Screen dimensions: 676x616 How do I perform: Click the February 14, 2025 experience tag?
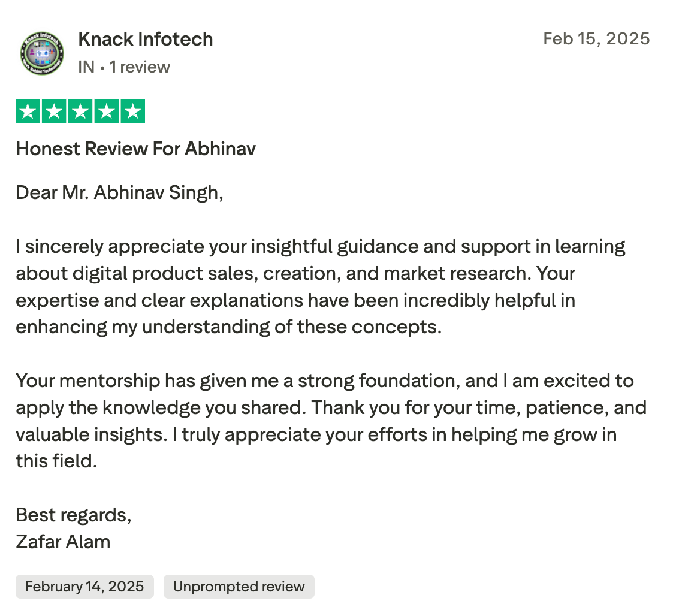coord(84,587)
